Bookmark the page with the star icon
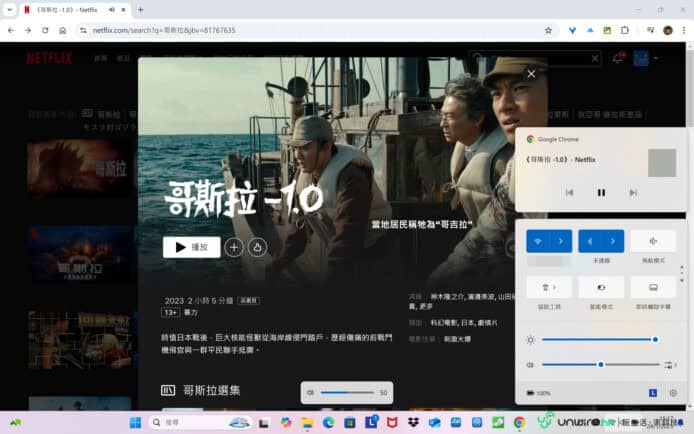Screen dimensions: 694x434 pyautogui.click(x=548, y=31)
